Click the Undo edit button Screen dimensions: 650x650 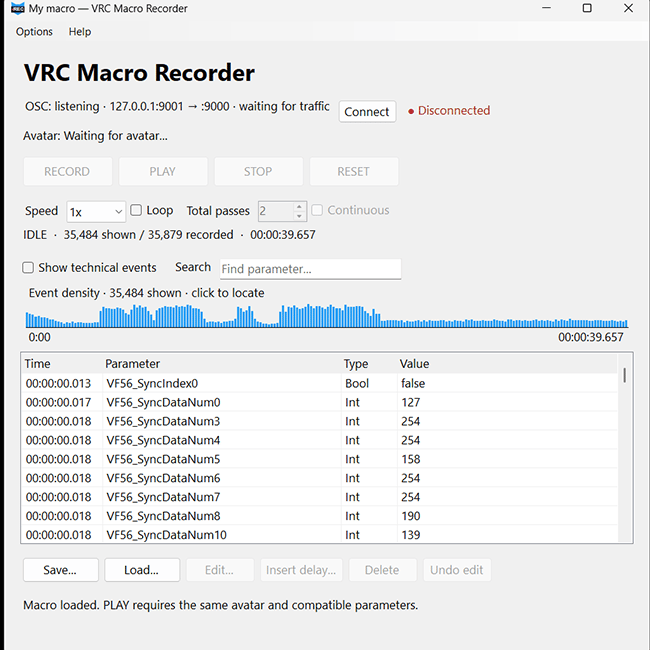tap(457, 570)
